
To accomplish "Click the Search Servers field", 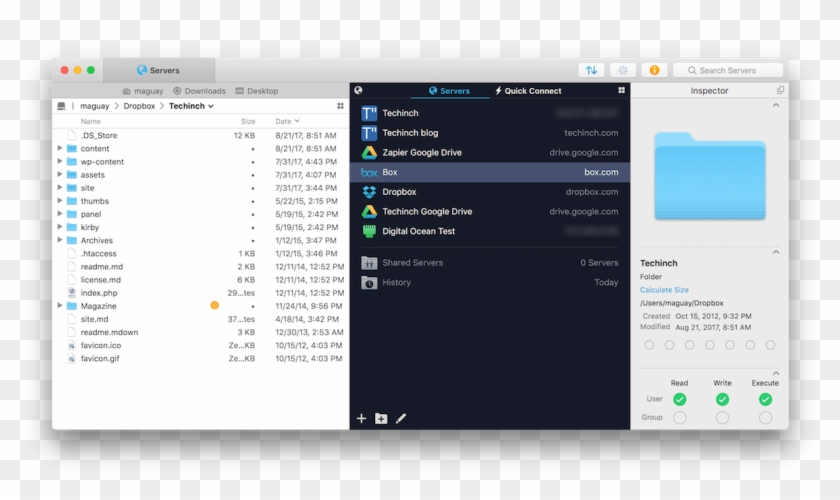I will point(728,70).
